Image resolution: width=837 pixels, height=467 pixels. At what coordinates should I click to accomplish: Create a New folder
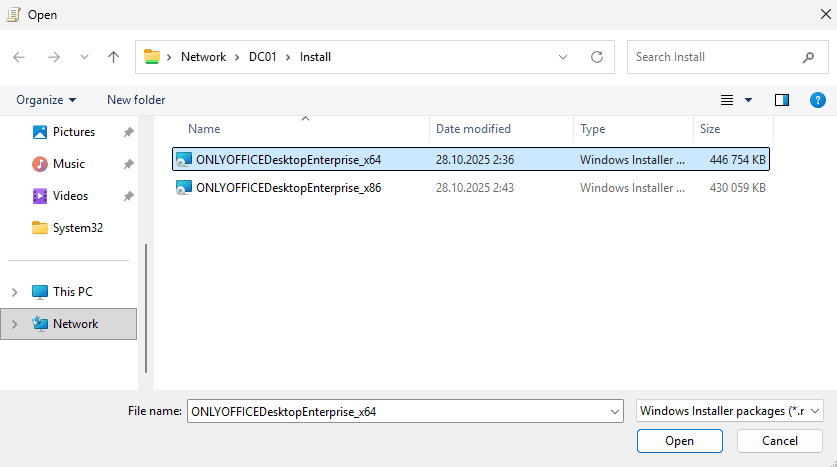click(136, 100)
